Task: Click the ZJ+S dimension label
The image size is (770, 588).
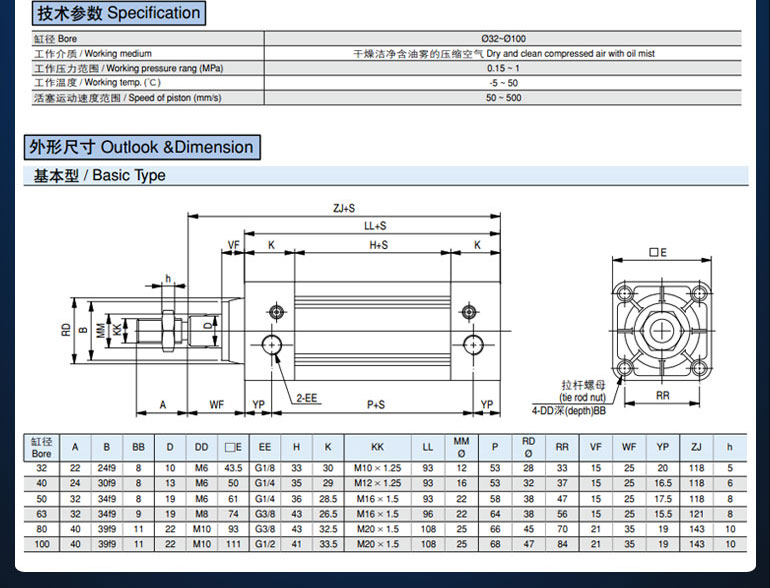Action: click(344, 209)
